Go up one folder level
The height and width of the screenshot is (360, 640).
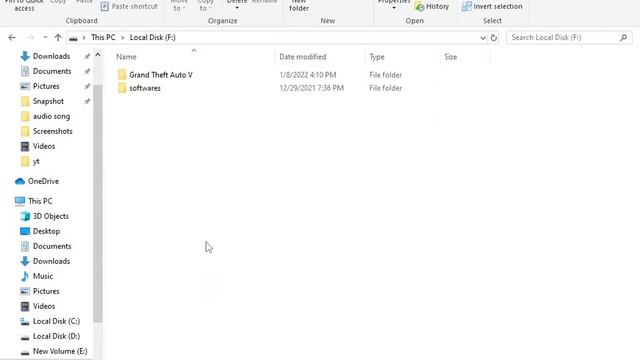coord(58,38)
